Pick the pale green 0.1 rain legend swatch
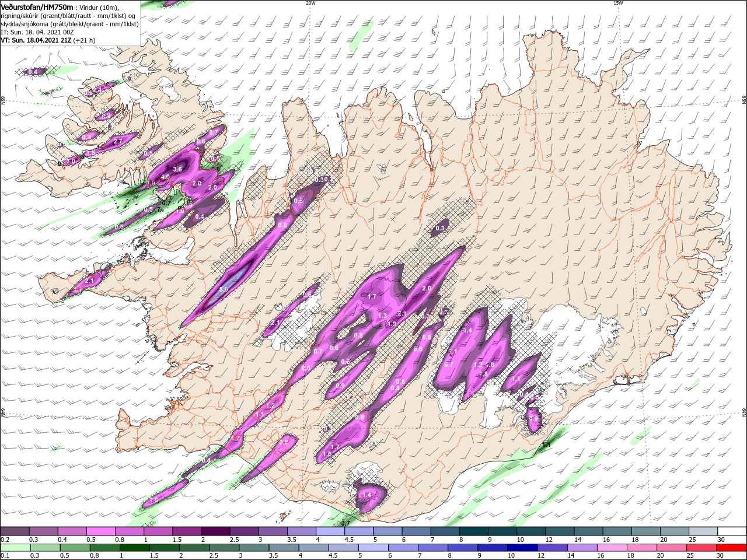 16,548
